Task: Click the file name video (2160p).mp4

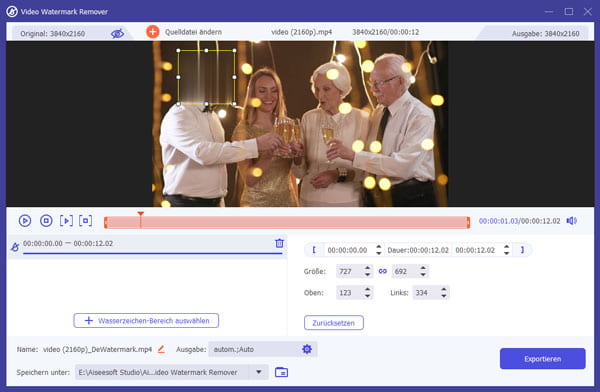Action: (x=302, y=32)
